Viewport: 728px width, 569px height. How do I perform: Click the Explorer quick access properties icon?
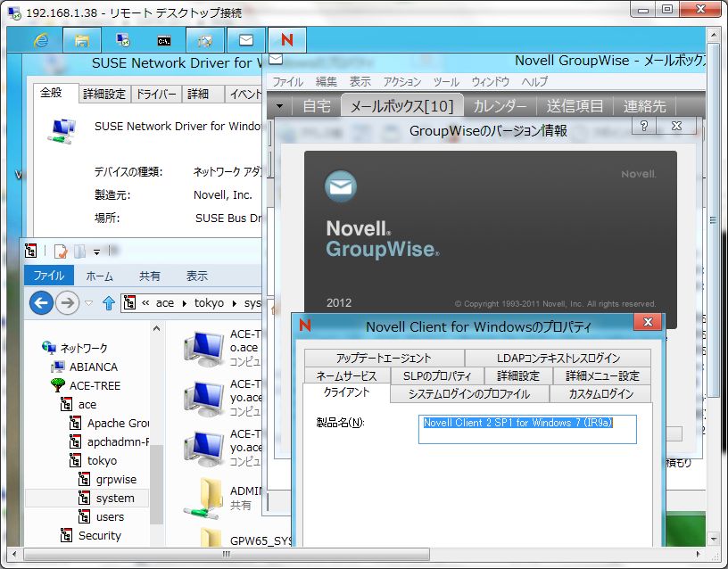click(x=61, y=252)
